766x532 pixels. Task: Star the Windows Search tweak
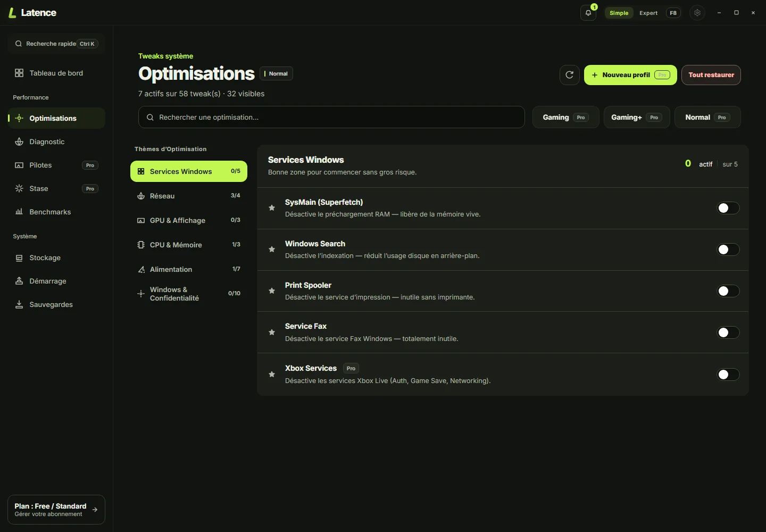272,250
